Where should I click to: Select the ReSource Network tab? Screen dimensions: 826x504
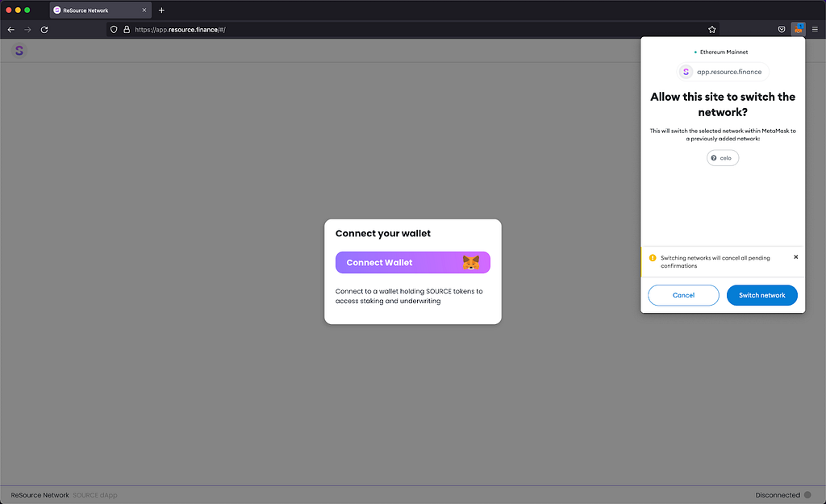tap(101, 10)
